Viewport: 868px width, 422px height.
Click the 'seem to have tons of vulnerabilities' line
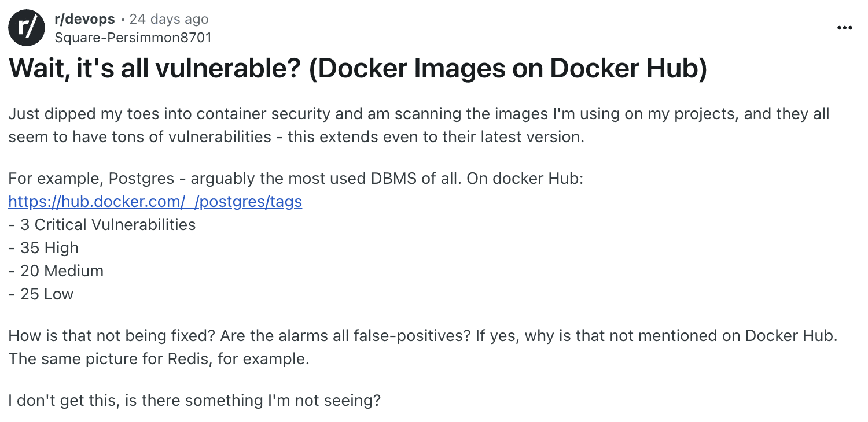(x=297, y=137)
